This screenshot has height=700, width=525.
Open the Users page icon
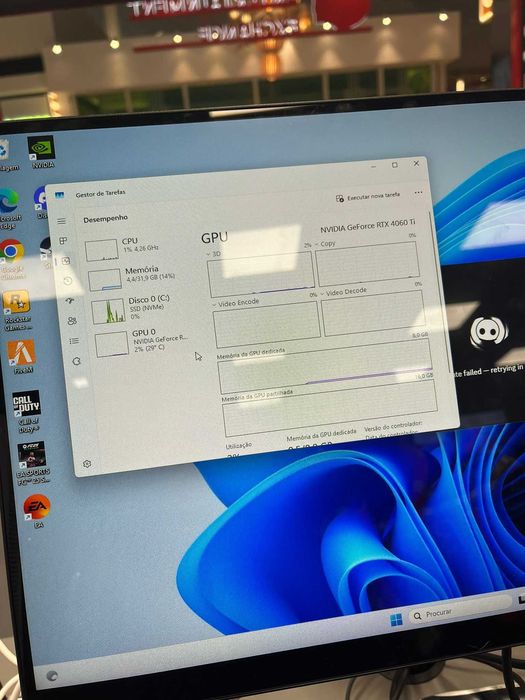pos(72,321)
